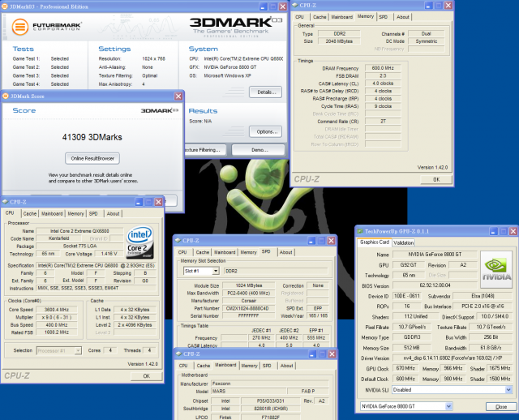
Task: Close the 3DMark Score window
Action: (x=178, y=96)
